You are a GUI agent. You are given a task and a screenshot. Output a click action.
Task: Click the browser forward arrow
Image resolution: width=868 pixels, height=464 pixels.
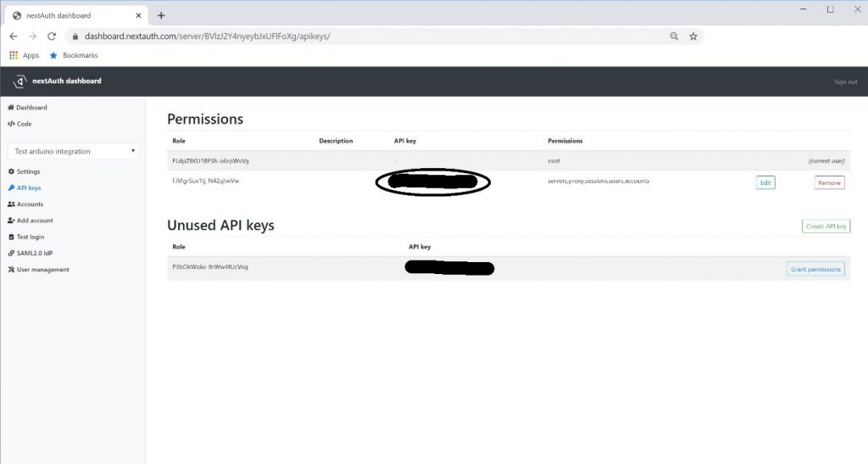click(x=32, y=36)
